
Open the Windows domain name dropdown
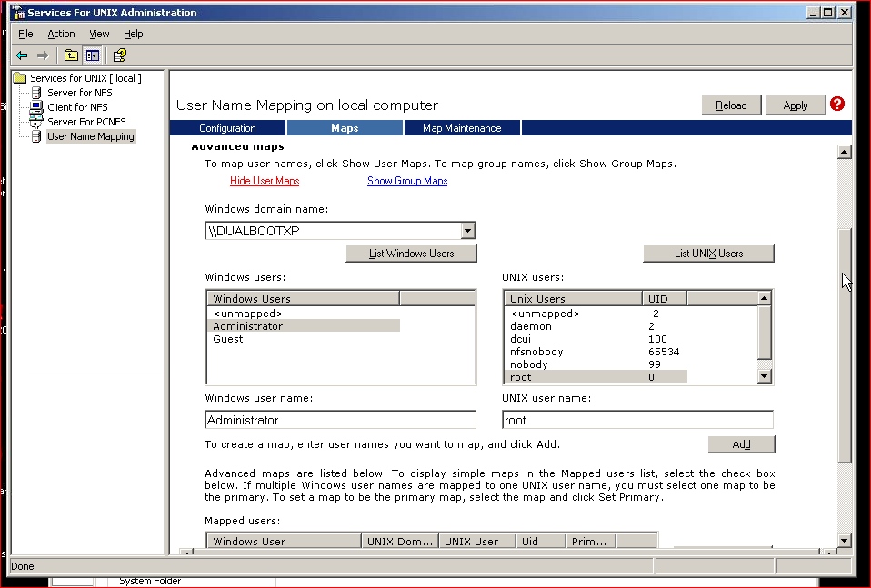(x=467, y=231)
